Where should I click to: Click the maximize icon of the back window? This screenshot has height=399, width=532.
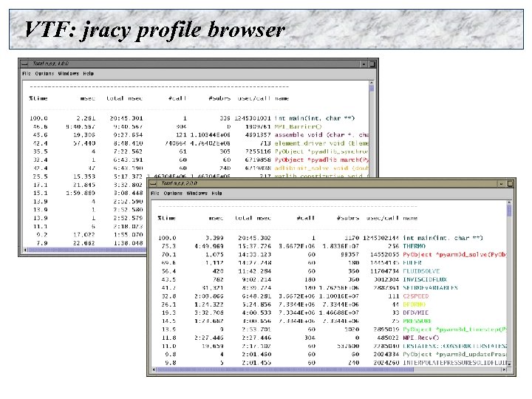pyautogui.click(x=372, y=64)
